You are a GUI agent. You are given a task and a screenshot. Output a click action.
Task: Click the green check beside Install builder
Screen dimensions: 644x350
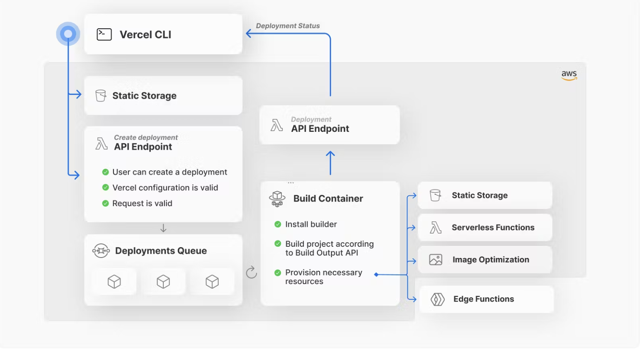pyautogui.click(x=278, y=224)
